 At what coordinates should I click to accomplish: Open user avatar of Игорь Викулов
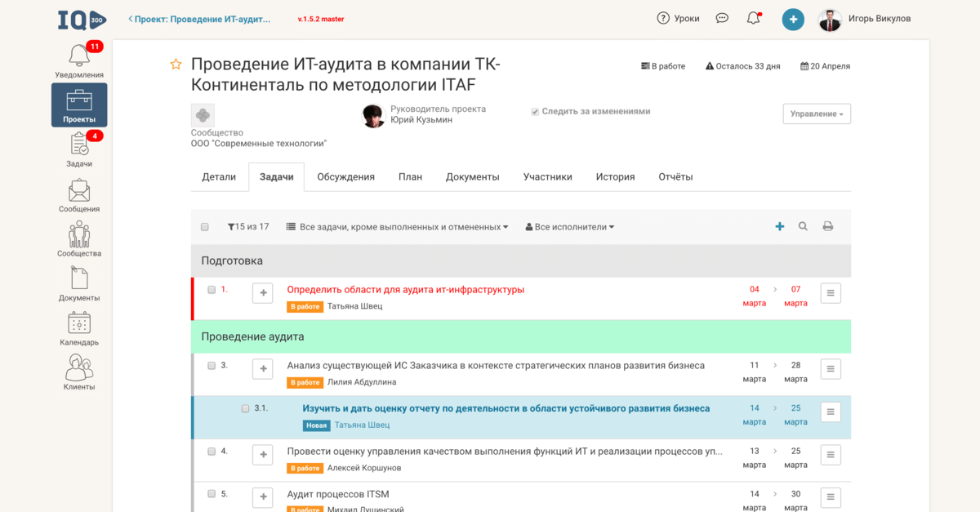pyautogui.click(x=830, y=19)
